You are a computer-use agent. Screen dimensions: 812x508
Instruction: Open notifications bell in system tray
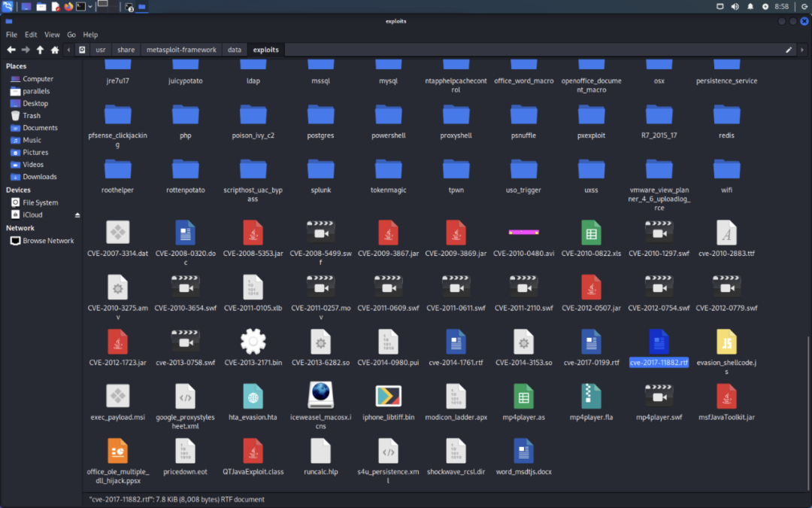[x=750, y=7]
